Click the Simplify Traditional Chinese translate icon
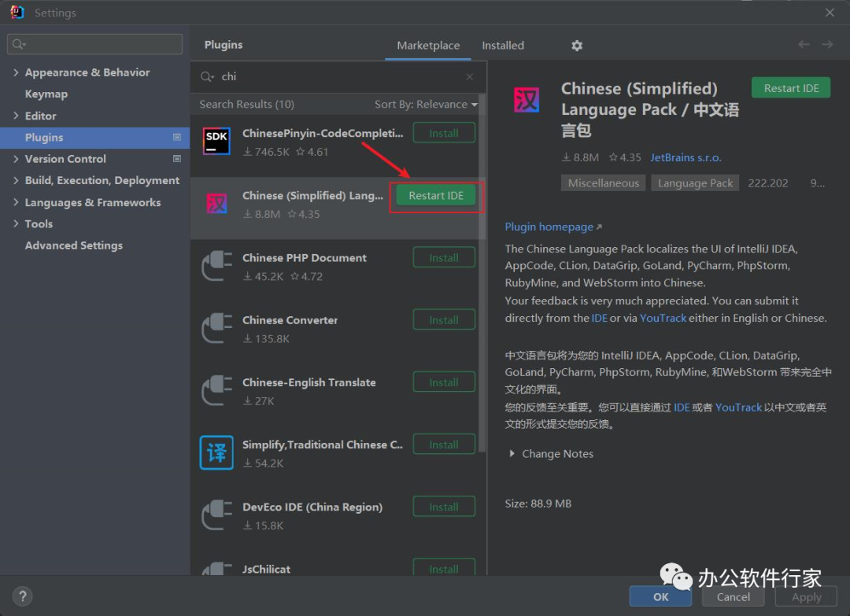The height and width of the screenshot is (616, 850). coord(216,453)
